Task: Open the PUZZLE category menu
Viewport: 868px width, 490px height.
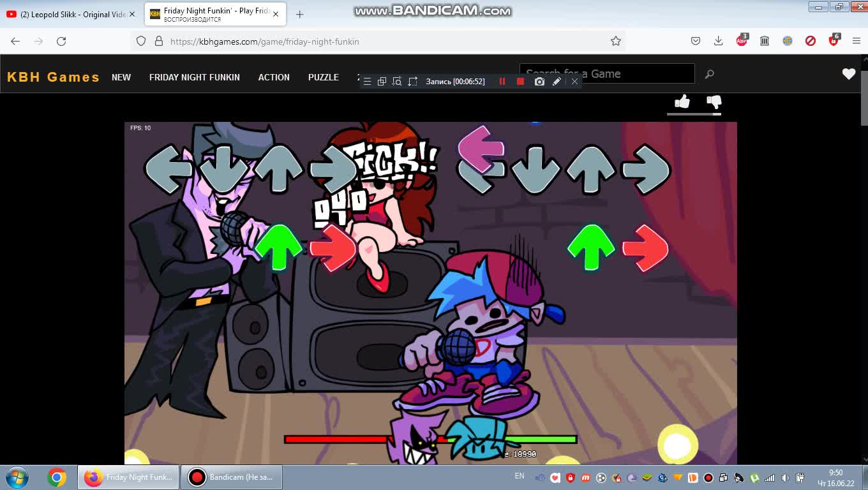Action: (x=324, y=77)
